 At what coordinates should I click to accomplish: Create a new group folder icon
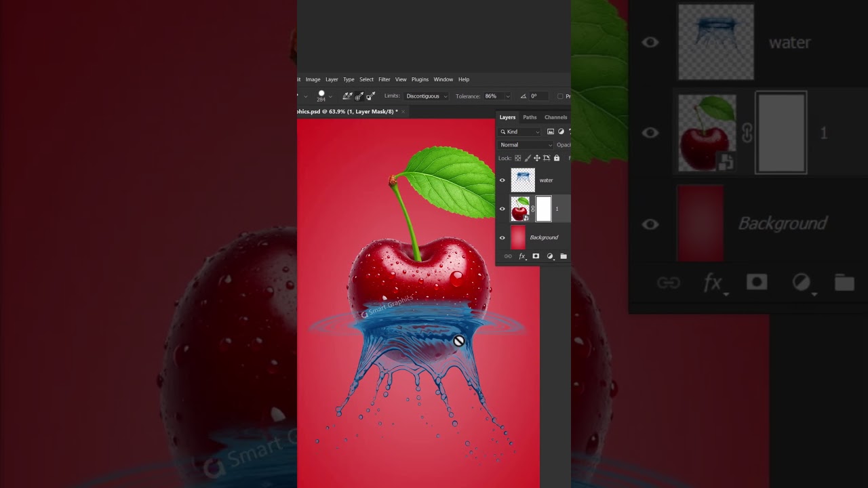click(x=564, y=256)
